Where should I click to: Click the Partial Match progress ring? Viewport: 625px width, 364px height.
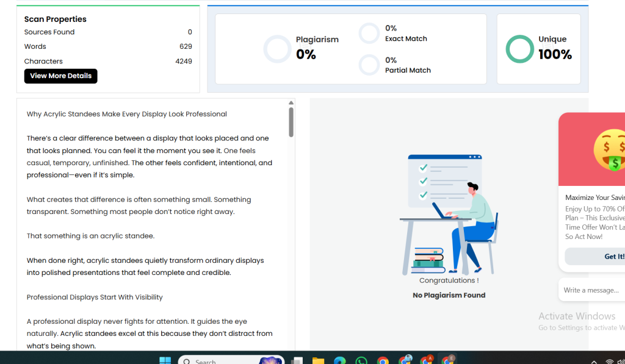(369, 65)
